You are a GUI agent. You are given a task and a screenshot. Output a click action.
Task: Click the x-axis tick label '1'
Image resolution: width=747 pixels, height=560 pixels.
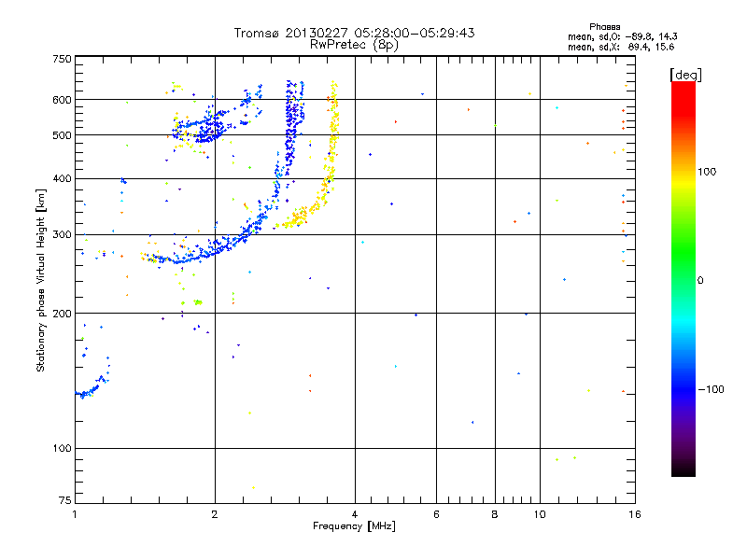click(x=75, y=514)
